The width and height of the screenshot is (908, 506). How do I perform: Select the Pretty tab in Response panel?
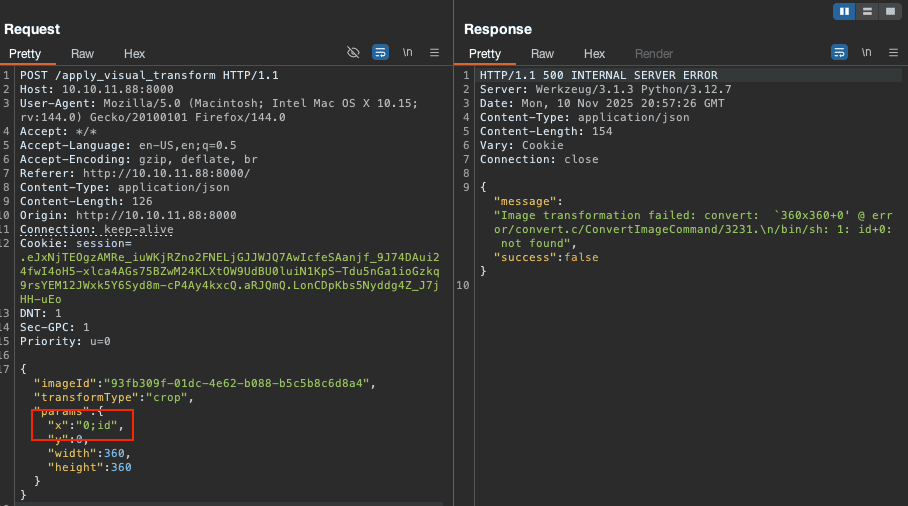pos(485,54)
